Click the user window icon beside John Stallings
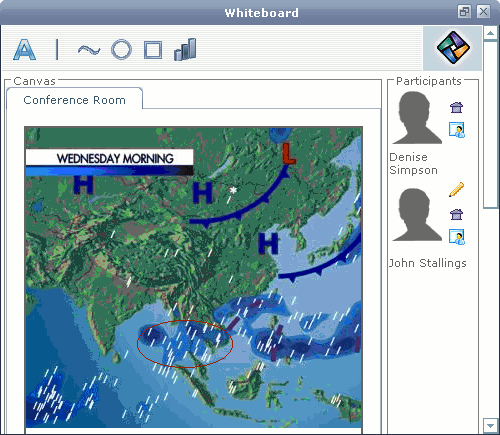 tap(457, 237)
